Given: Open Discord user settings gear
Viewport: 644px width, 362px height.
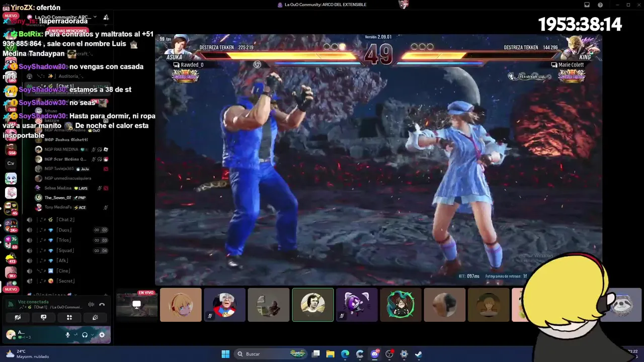Looking at the screenshot, I should 102,335.
